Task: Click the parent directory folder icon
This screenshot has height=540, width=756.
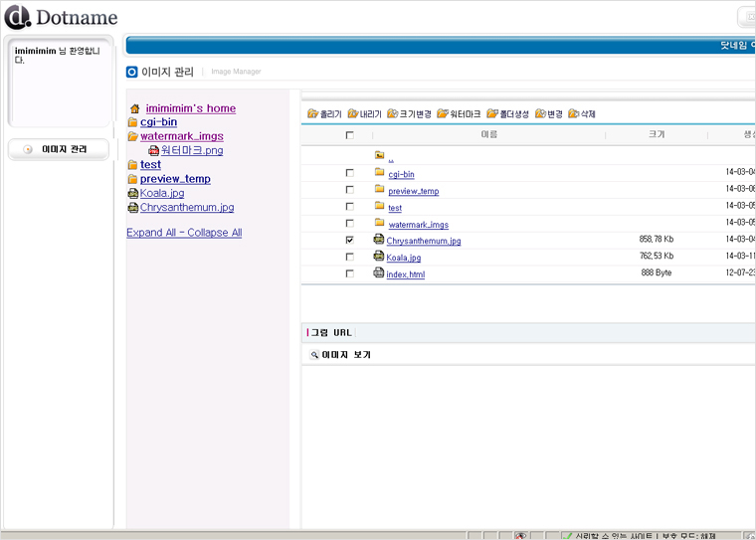Action: (379, 155)
